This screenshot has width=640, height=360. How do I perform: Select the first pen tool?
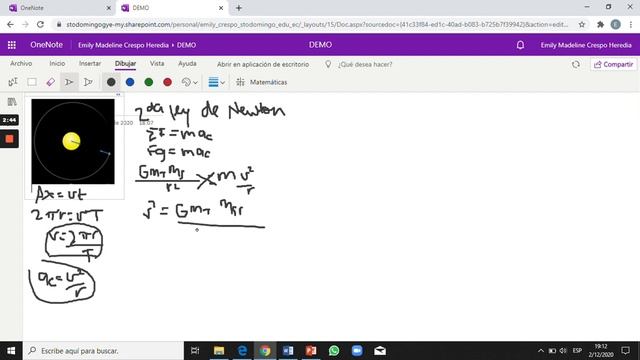[x=69, y=82]
